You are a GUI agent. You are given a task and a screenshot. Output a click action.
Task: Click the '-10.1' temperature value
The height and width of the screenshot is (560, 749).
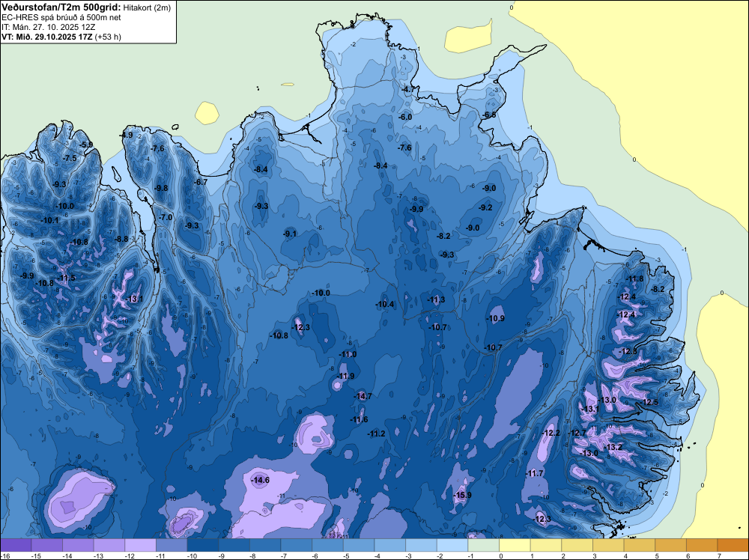tap(49, 221)
